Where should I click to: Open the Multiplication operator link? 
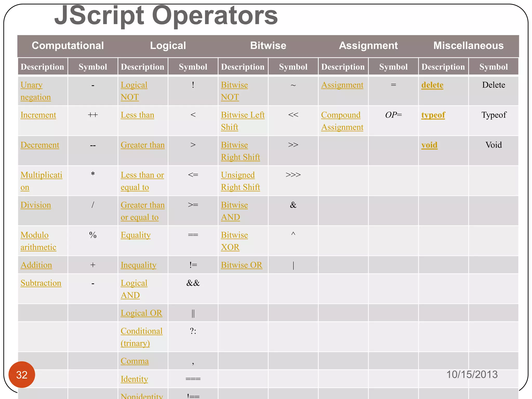[x=41, y=181]
